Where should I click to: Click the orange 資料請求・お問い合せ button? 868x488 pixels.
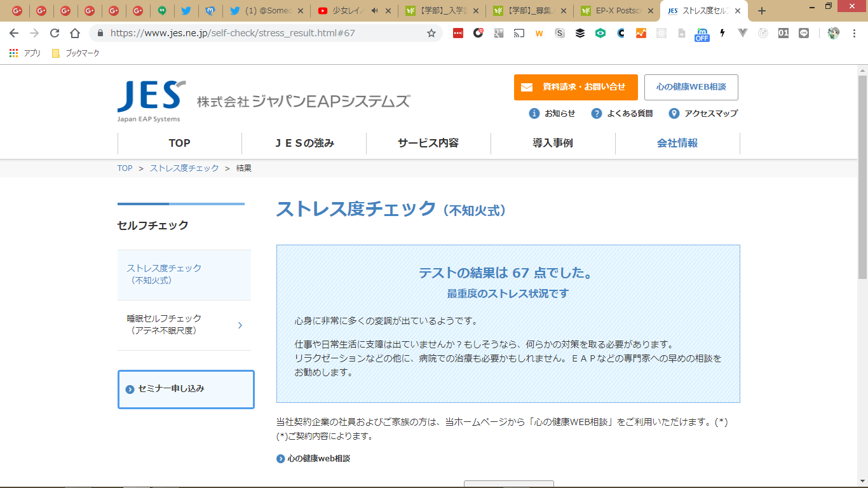(x=576, y=87)
